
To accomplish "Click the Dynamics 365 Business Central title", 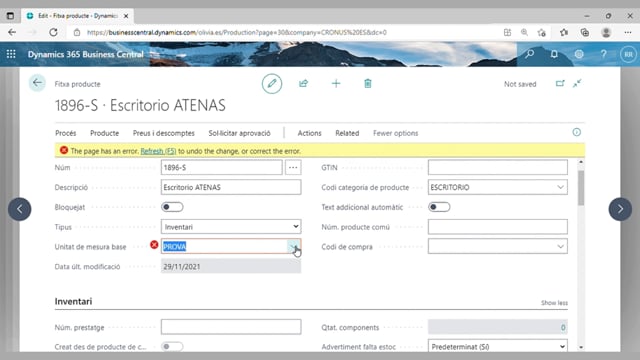I will pos(85,54).
